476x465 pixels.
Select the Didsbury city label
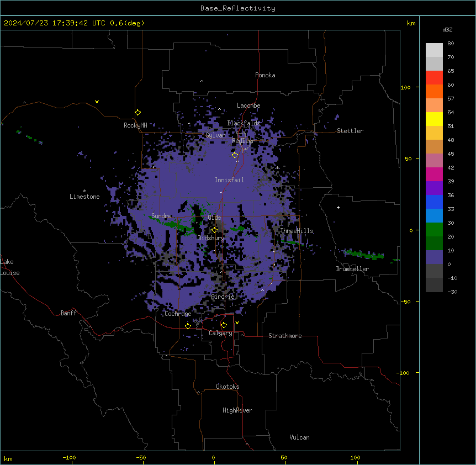pos(211,238)
